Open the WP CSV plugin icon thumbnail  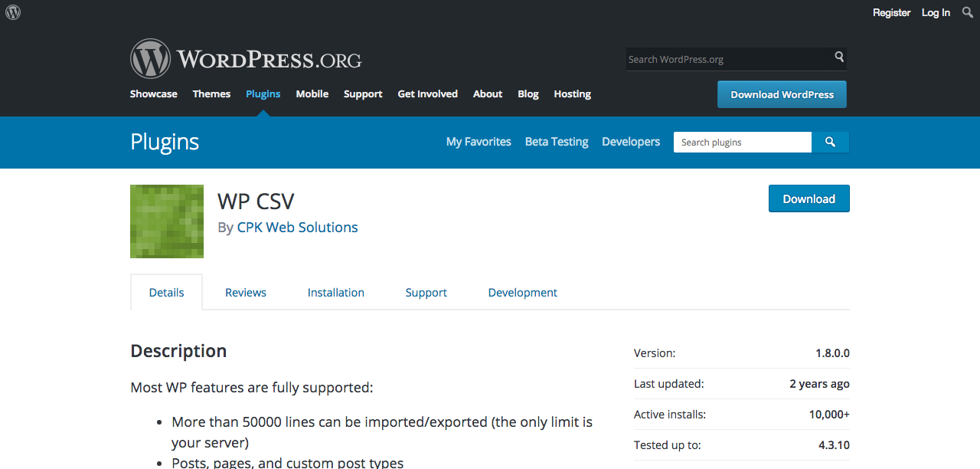coord(167,221)
